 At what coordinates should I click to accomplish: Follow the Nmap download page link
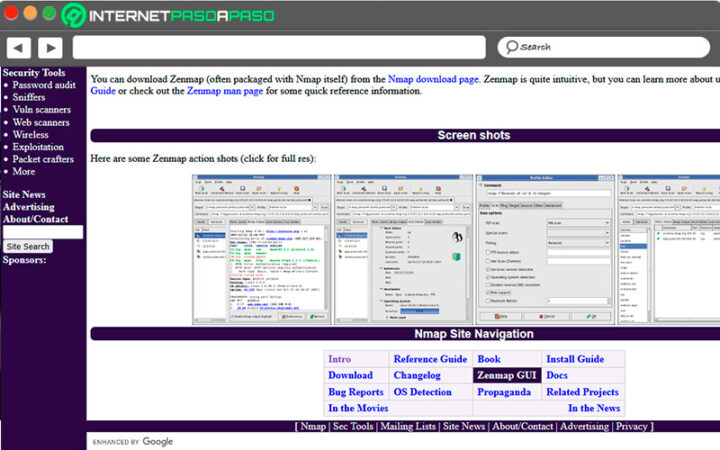433,78
